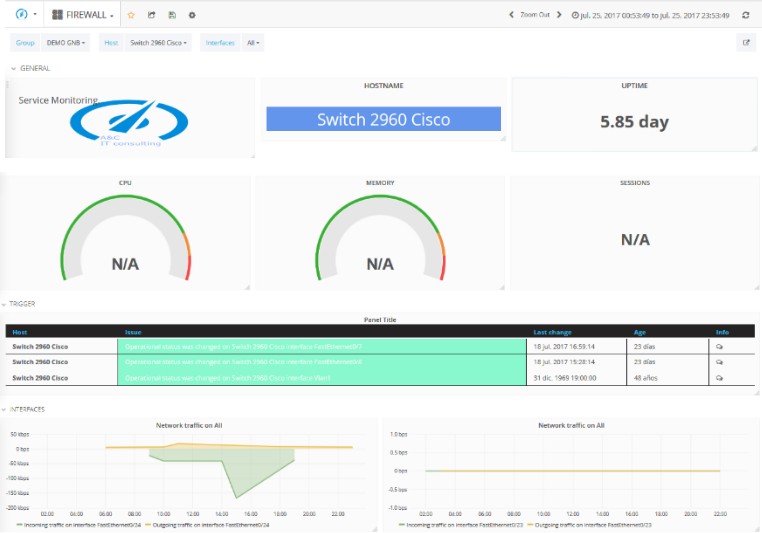Open dashboard settings gear
Viewport: 762px width, 533px height.
click(192, 15)
